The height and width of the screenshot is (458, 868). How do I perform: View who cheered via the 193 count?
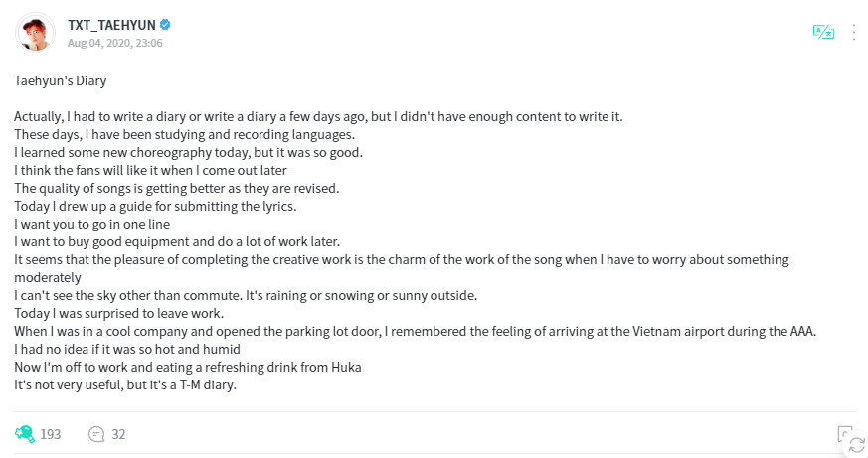(x=51, y=434)
